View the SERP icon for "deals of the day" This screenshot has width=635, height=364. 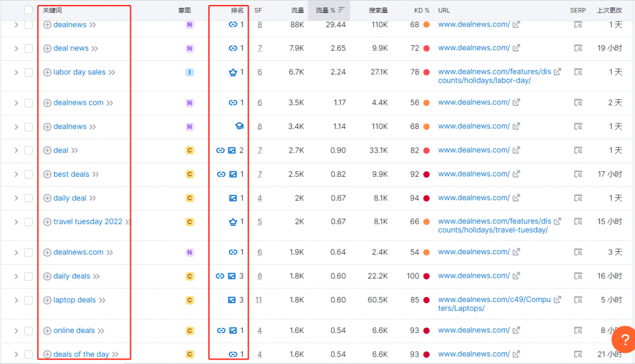[x=578, y=354]
